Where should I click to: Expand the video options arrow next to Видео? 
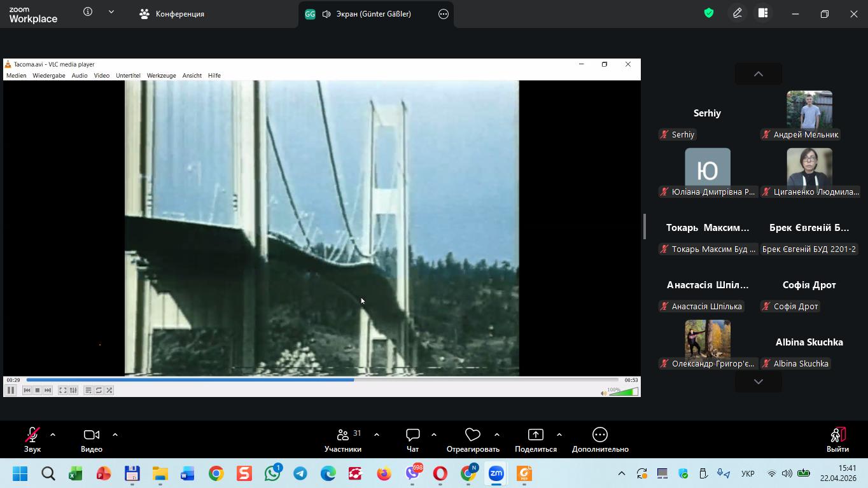115,435
